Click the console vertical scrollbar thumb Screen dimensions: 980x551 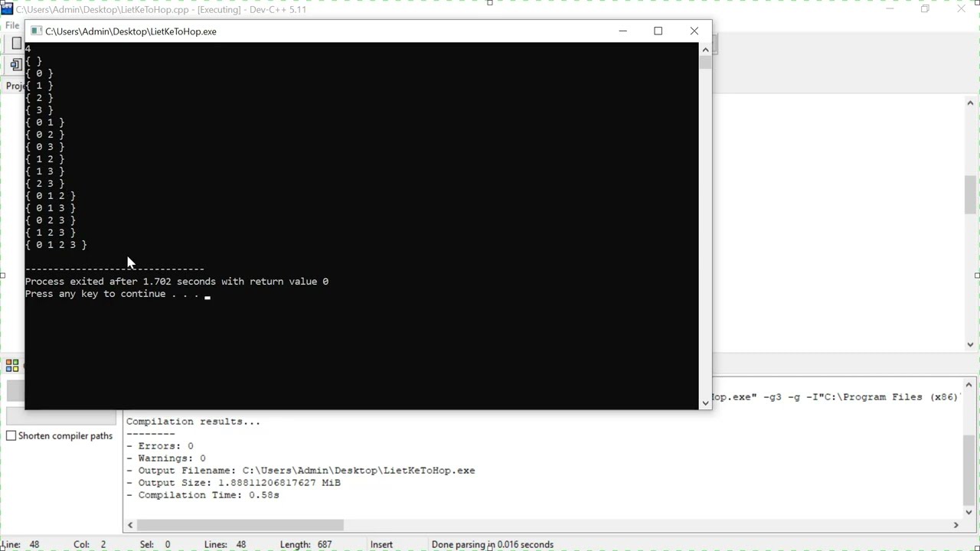click(705, 62)
